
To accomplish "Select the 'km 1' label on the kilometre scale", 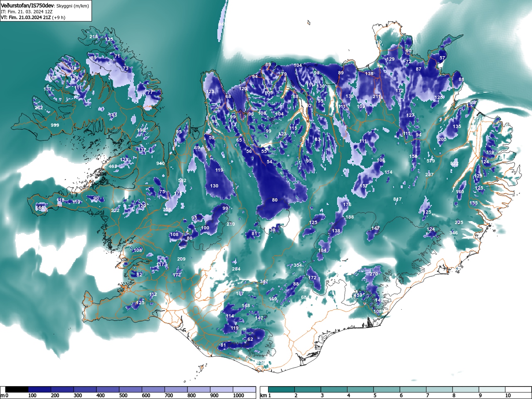I will click(266, 396).
